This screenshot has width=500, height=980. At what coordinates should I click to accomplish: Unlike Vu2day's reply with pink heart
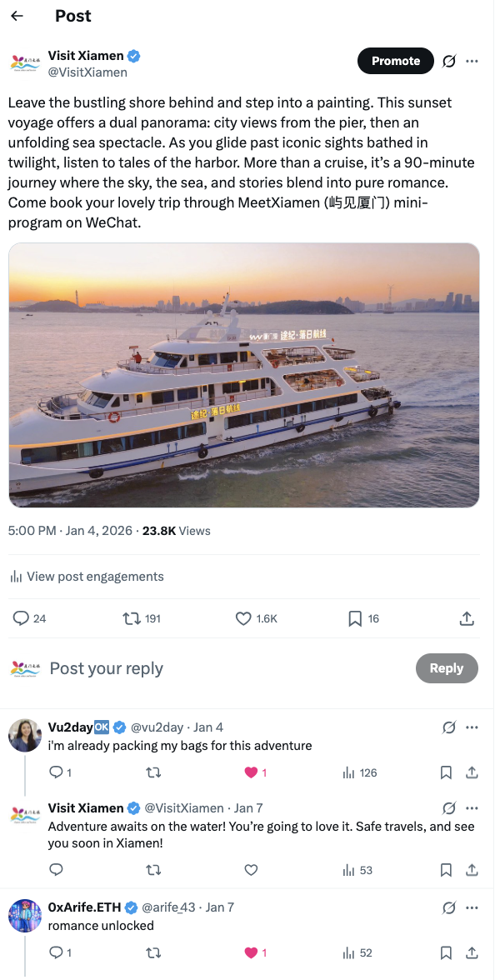click(251, 772)
